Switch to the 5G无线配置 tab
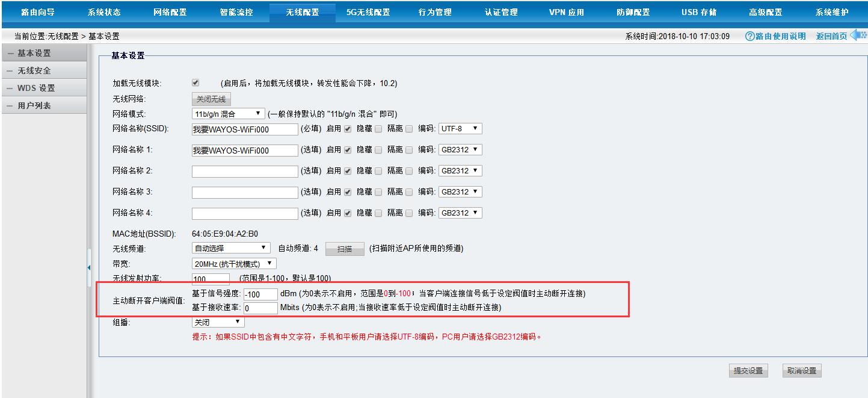The width and height of the screenshot is (868, 398). pos(369,11)
